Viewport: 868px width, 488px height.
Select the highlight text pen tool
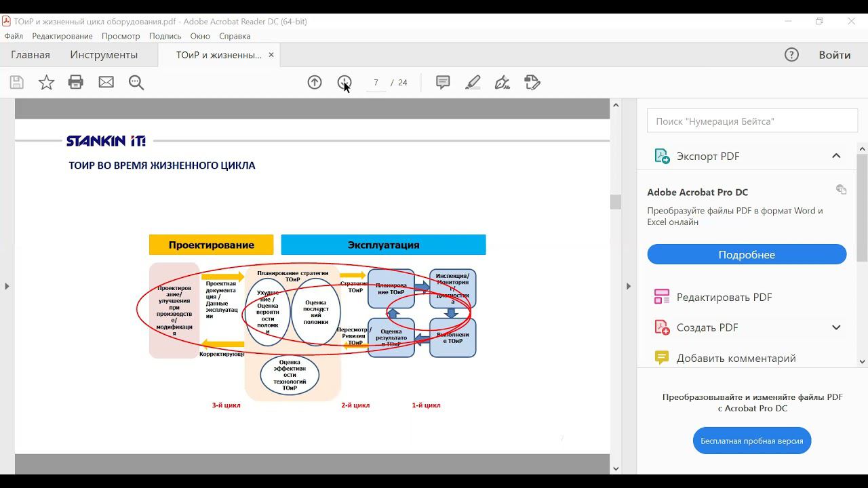click(473, 83)
